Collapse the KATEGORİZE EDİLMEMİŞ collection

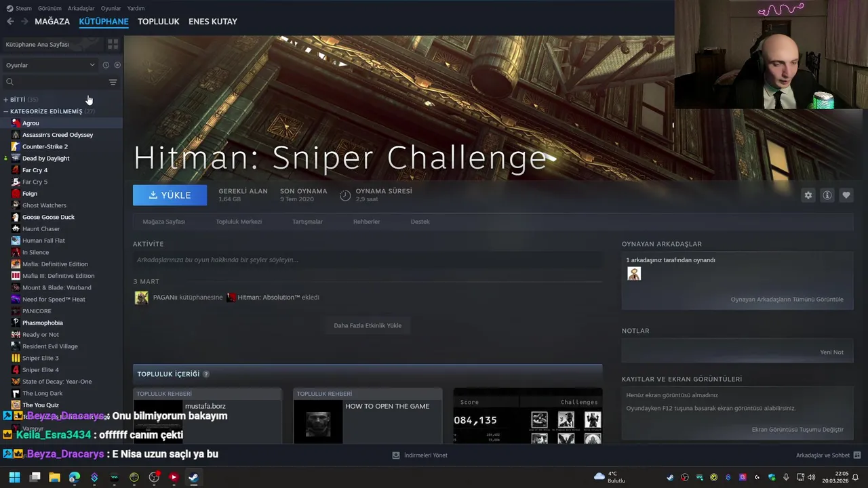point(49,111)
